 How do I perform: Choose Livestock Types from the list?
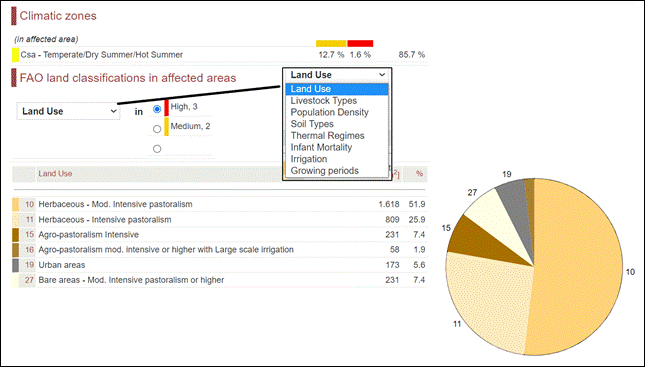click(323, 101)
